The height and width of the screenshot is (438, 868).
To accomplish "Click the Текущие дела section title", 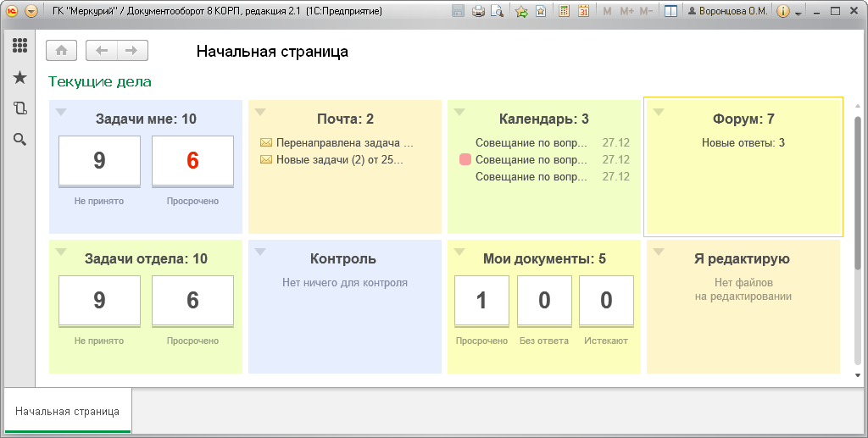I will click(100, 82).
